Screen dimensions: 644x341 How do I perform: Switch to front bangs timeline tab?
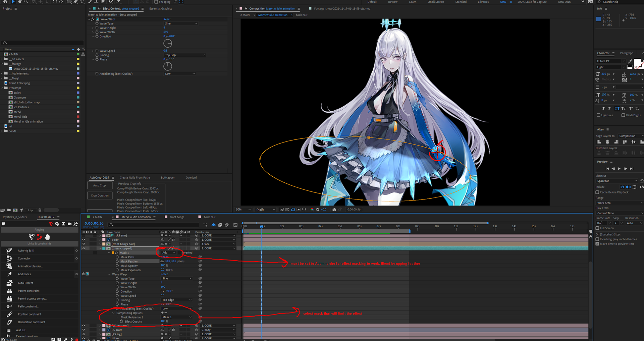tap(177, 217)
